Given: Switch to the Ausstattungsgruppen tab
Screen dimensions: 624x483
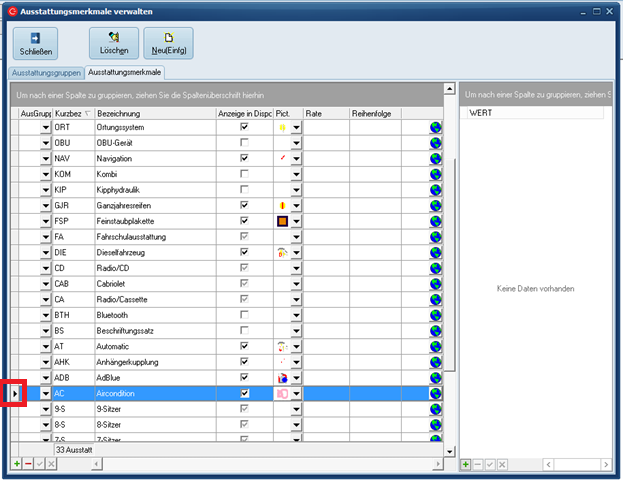Looking at the screenshot, I should tap(46, 73).
